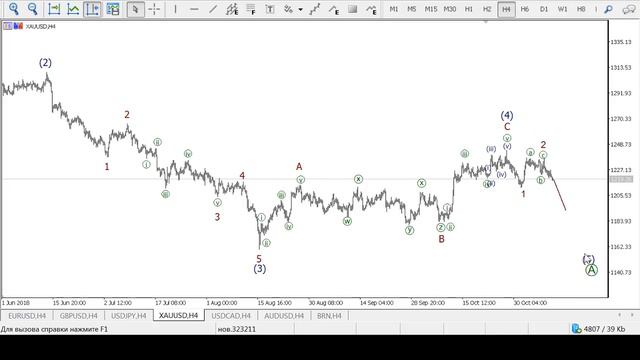Zoom out of the chart
Screen dimensions: 640x360
pyautogui.click(x=33, y=9)
